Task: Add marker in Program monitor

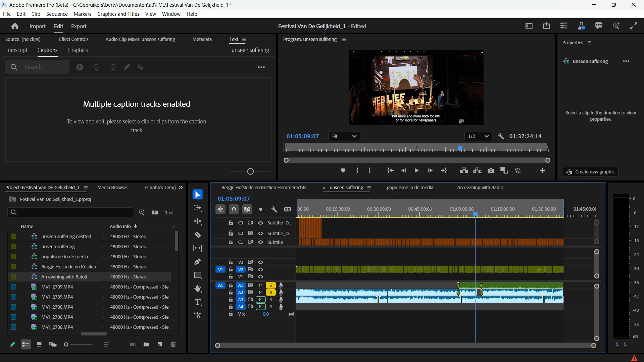Action: (343, 171)
